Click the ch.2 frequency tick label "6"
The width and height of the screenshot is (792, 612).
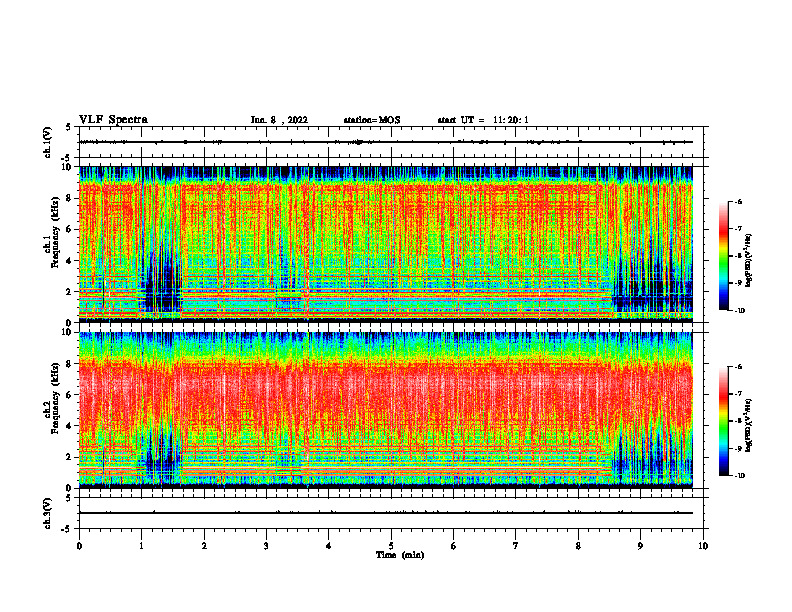pyautogui.click(x=70, y=395)
